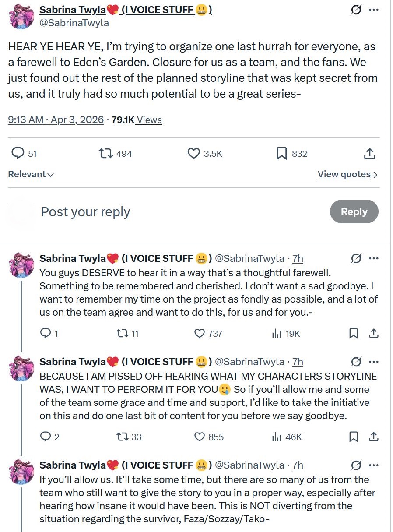Reply to the comment with 2 replies
This screenshot has width=393, height=532.
point(46,437)
